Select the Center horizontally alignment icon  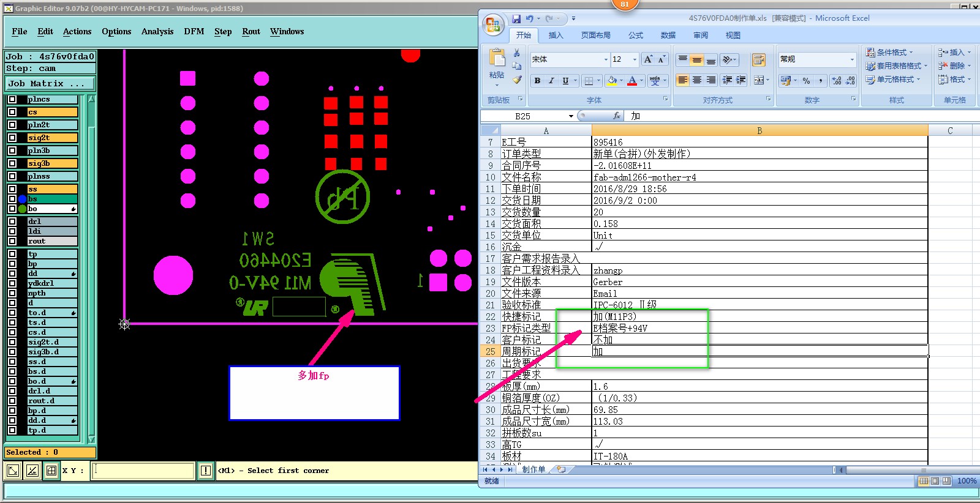[696, 80]
